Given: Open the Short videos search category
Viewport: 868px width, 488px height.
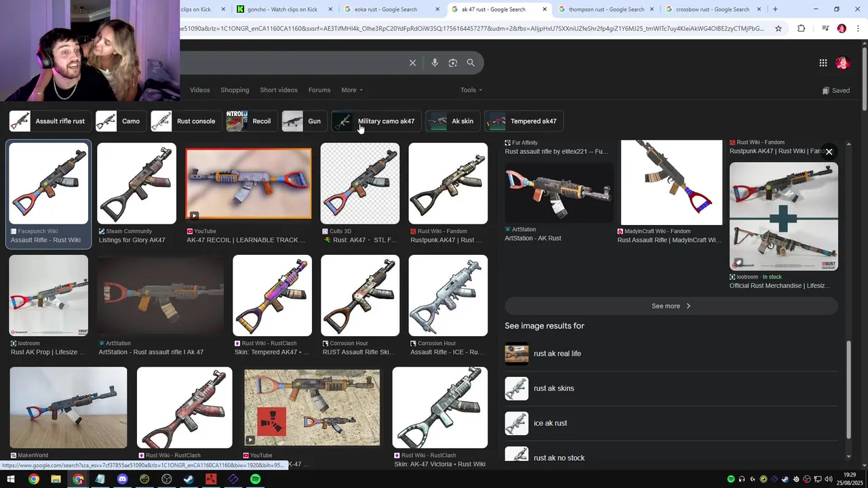Looking at the screenshot, I should tap(279, 90).
